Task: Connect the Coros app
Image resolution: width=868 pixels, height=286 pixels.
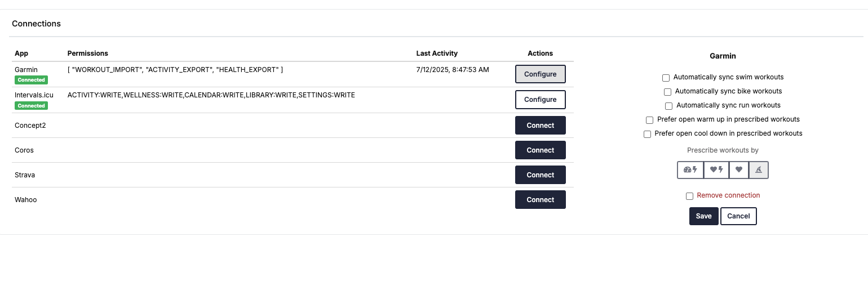Action: pos(541,150)
